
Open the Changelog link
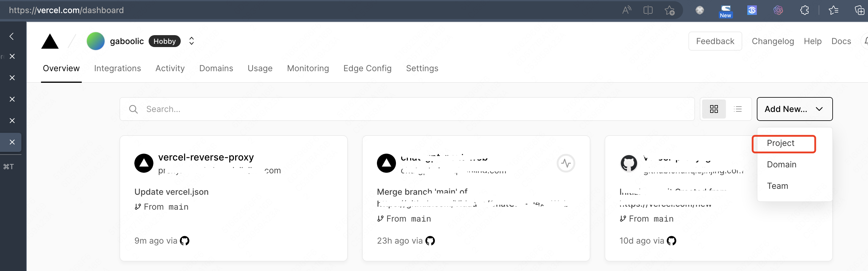[x=773, y=41]
